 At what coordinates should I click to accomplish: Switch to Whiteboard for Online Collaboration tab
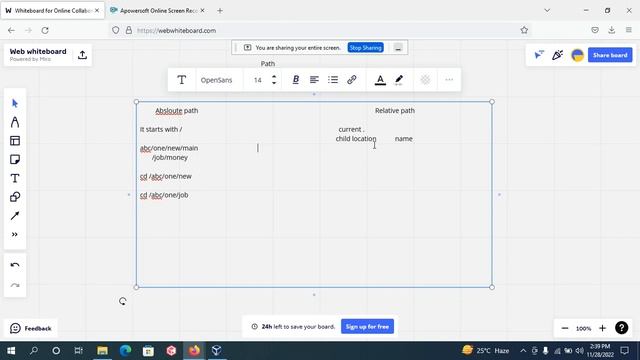52,11
